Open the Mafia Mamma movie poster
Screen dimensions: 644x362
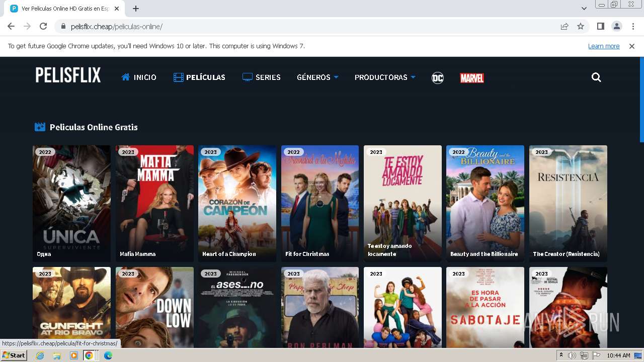154,204
